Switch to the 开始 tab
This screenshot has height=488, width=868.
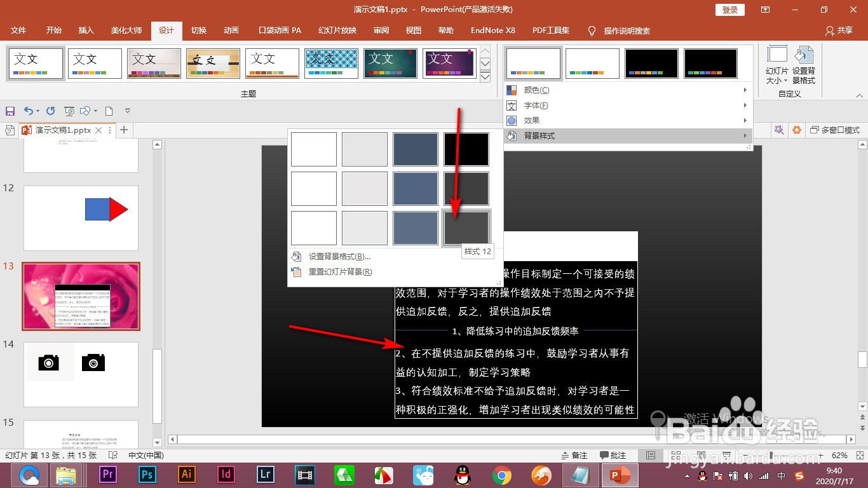click(54, 30)
